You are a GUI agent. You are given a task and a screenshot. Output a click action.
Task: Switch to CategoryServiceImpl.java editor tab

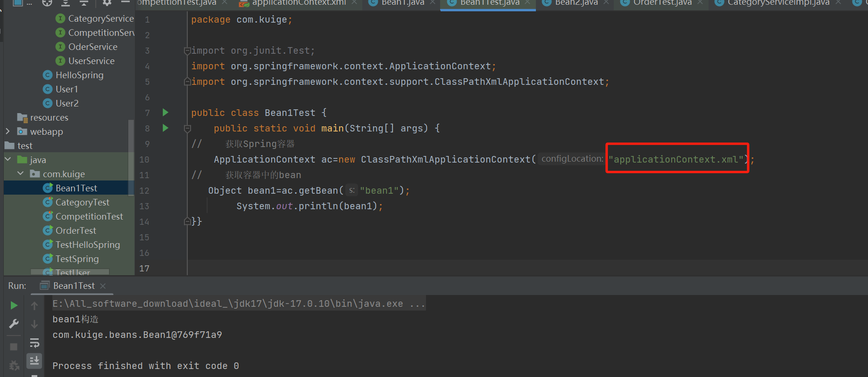(x=778, y=3)
